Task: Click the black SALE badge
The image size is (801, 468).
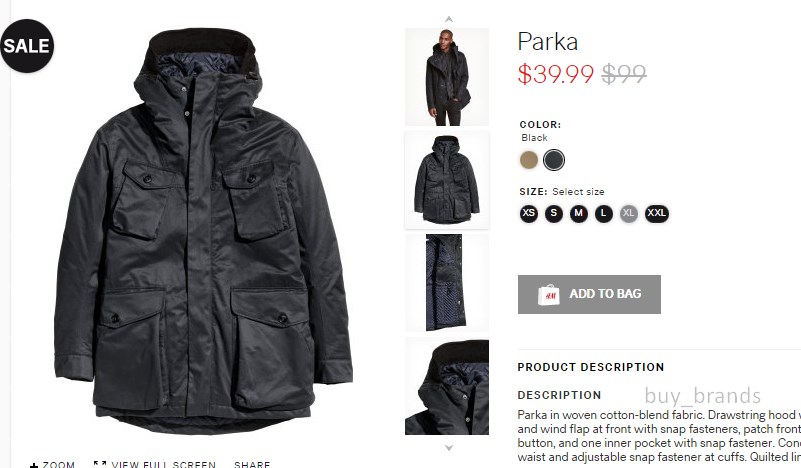Action: coord(26,46)
